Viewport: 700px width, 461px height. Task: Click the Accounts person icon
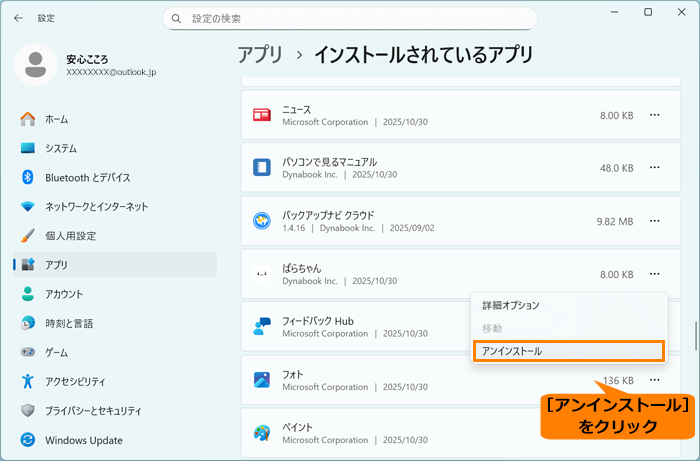(28, 294)
